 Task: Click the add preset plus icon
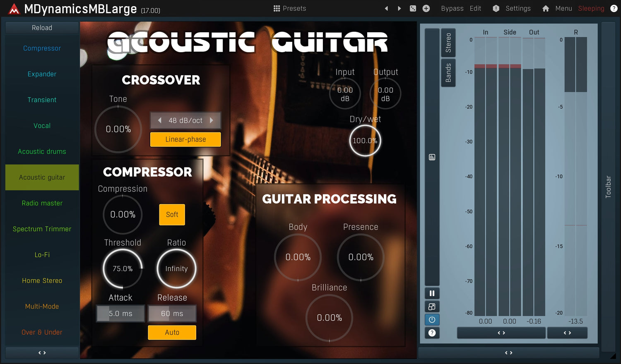(x=426, y=8)
